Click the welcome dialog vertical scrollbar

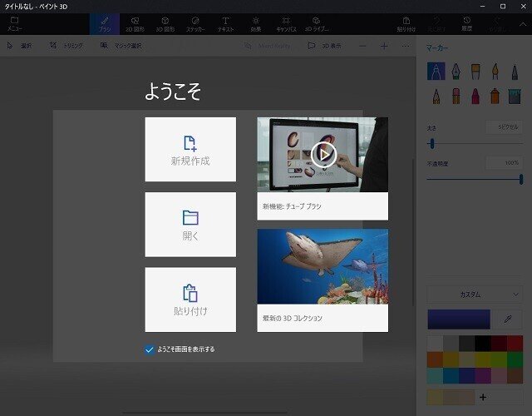(x=413, y=232)
